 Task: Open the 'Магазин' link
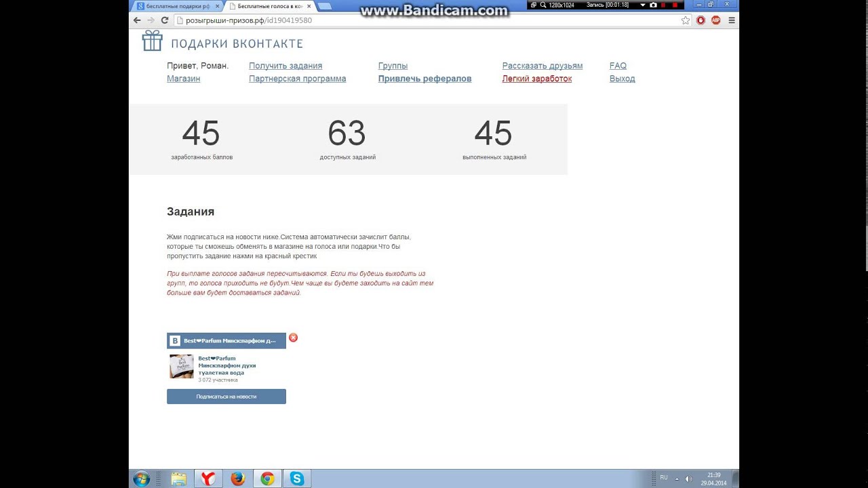tap(184, 79)
